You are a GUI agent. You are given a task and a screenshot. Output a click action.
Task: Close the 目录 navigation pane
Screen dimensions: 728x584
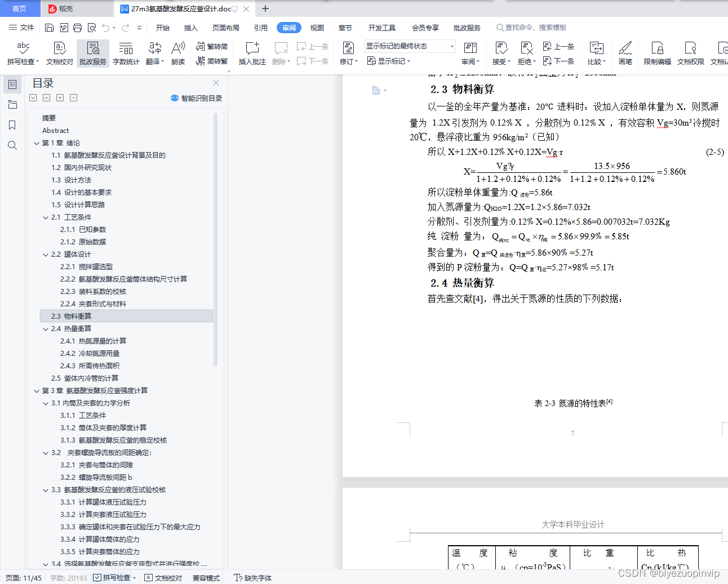[216, 82]
